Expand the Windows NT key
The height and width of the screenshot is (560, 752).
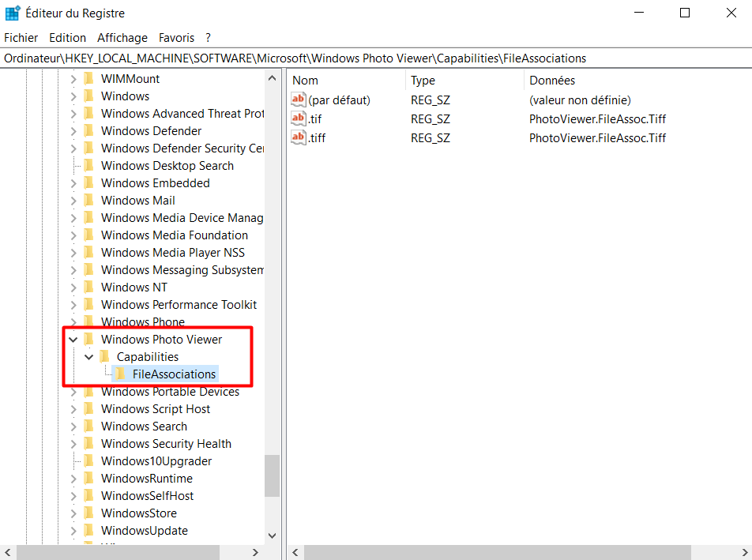73,288
